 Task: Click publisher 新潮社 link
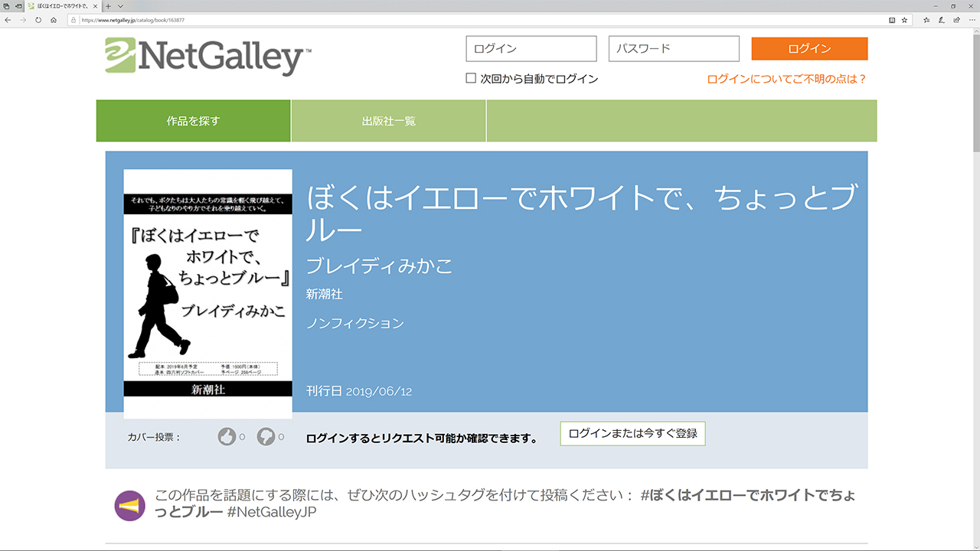[x=325, y=294]
